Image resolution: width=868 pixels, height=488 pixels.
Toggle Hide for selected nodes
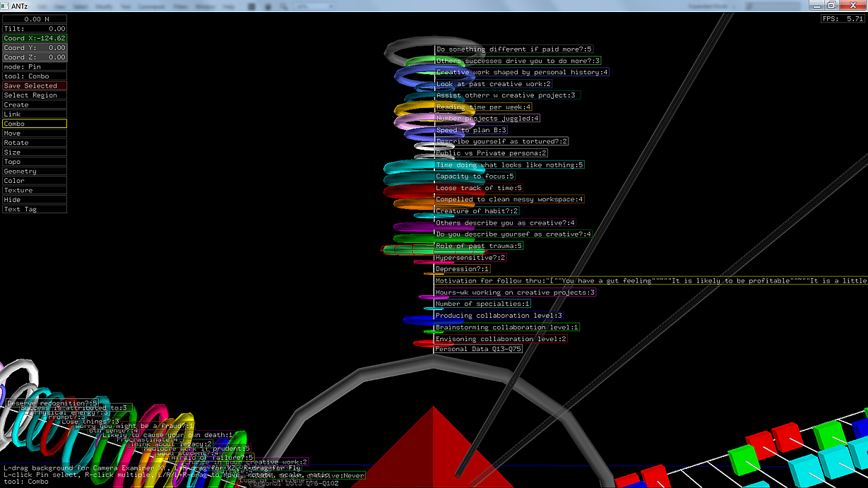(35, 200)
